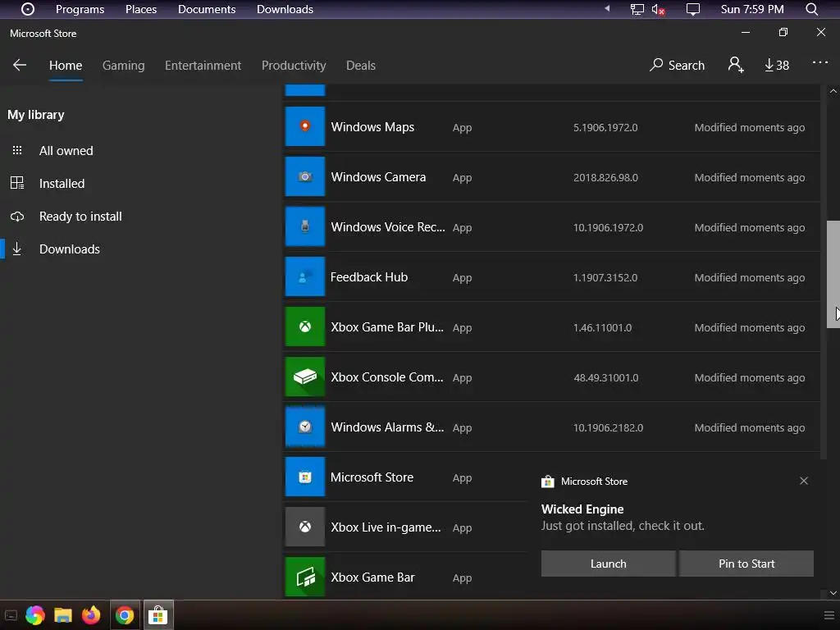Select Ready to install
Image resolution: width=840 pixels, height=630 pixels.
80,216
